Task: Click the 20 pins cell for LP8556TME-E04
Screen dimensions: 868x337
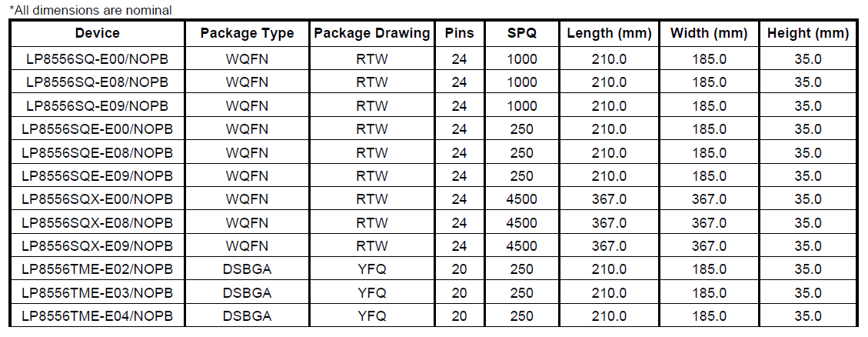Action: click(460, 316)
